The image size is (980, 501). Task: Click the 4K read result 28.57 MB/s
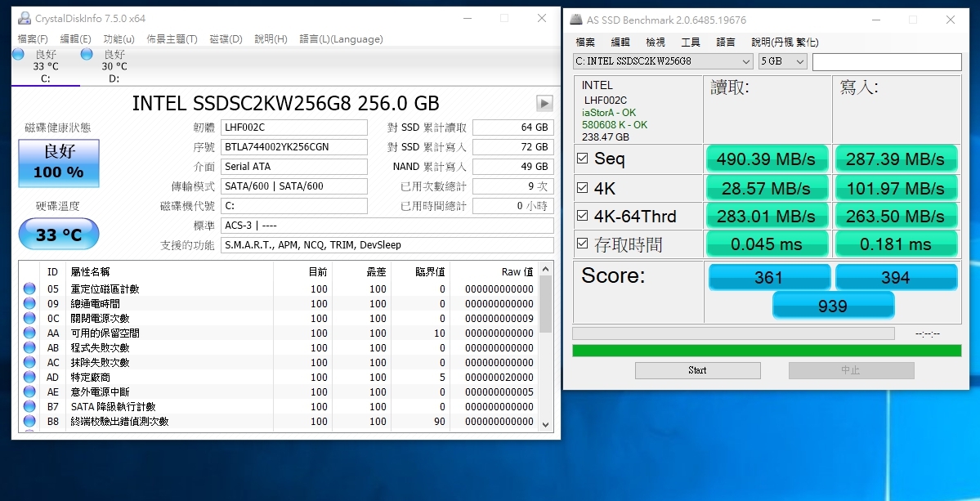(767, 188)
